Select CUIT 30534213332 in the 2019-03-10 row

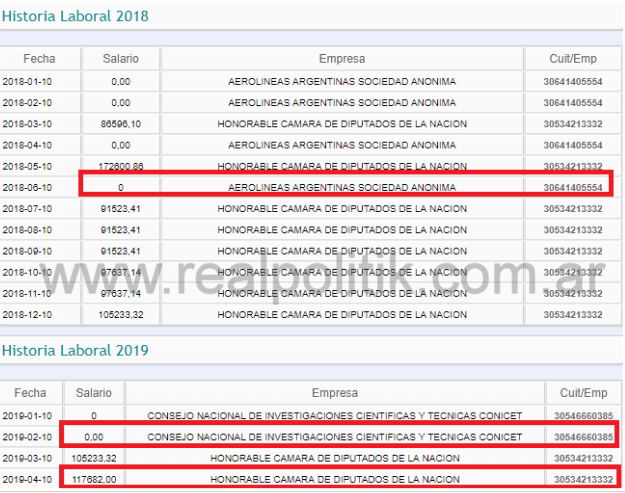(584, 458)
